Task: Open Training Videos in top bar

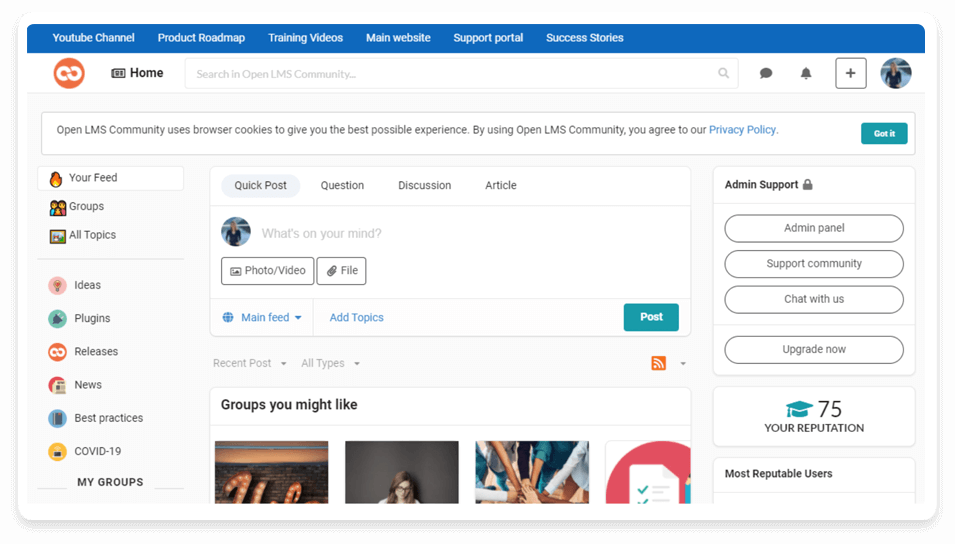Action: (x=305, y=38)
